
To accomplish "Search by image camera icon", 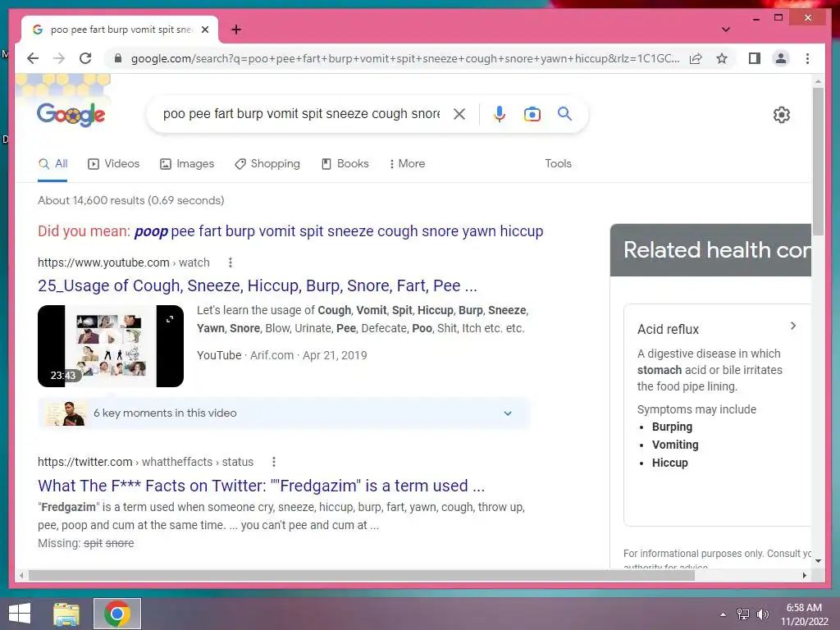I will (x=532, y=114).
